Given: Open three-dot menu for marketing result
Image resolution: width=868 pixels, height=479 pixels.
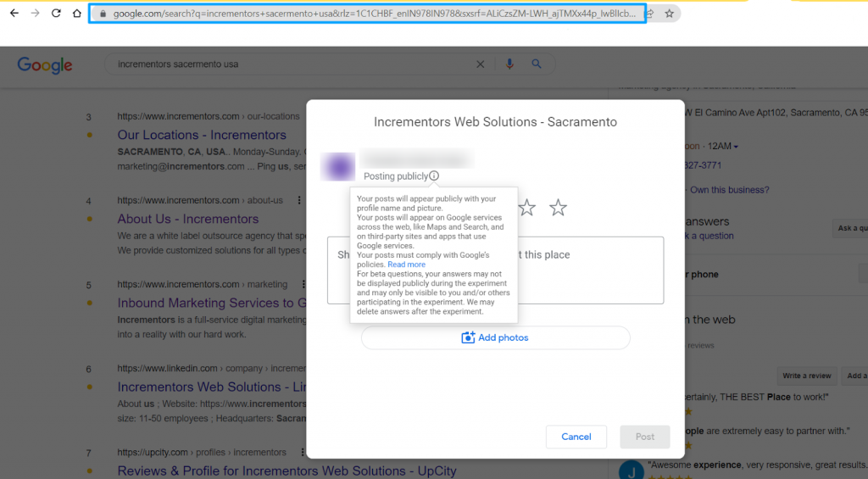Looking at the screenshot, I should click(303, 284).
